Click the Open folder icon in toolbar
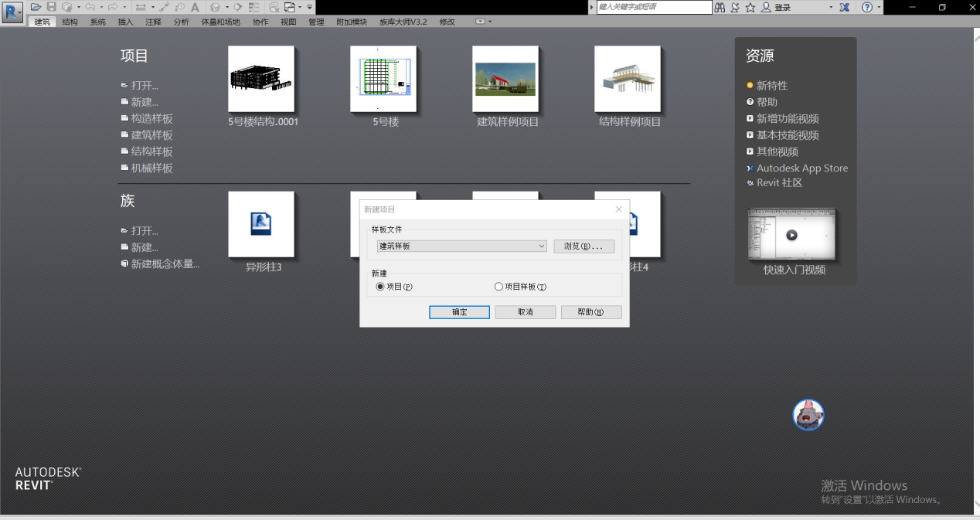This screenshot has height=520, width=980. [x=36, y=7]
